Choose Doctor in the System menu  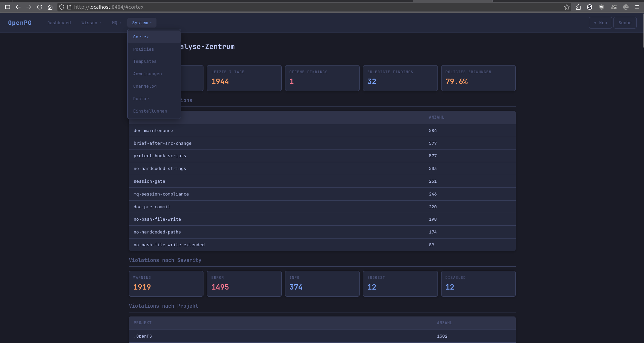pos(141,99)
